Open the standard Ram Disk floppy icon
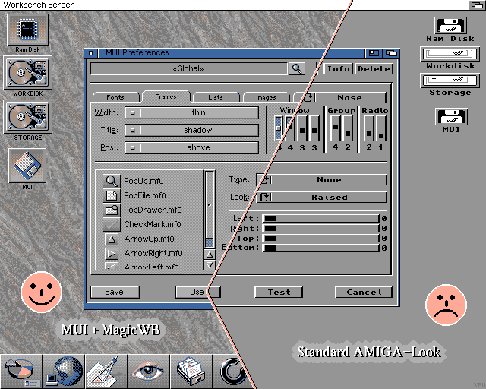This screenshot has width=486, height=389. pos(451,25)
